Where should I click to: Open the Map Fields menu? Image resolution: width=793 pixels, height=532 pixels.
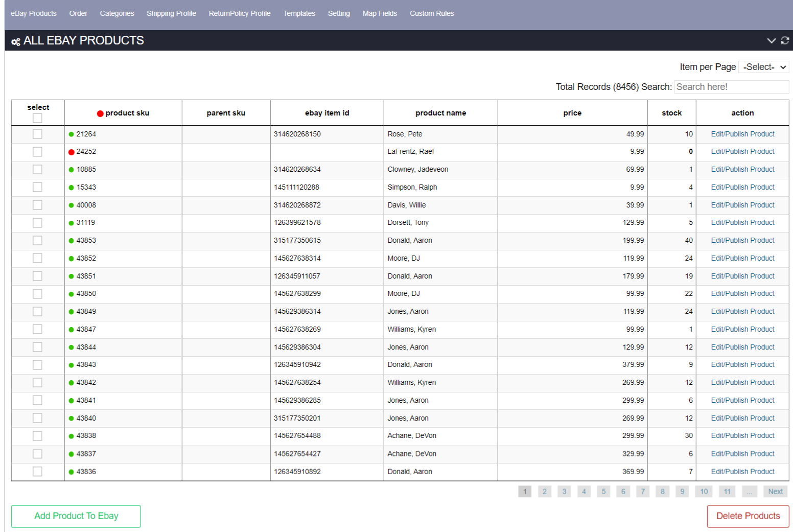pos(380,13)
